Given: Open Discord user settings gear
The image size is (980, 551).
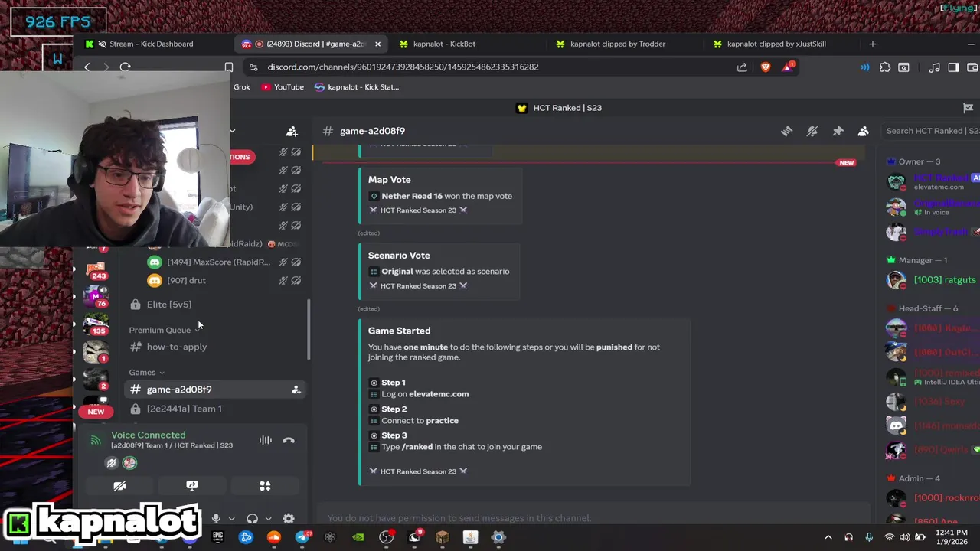Looking at the screenshot, I should tap(289, 519).
